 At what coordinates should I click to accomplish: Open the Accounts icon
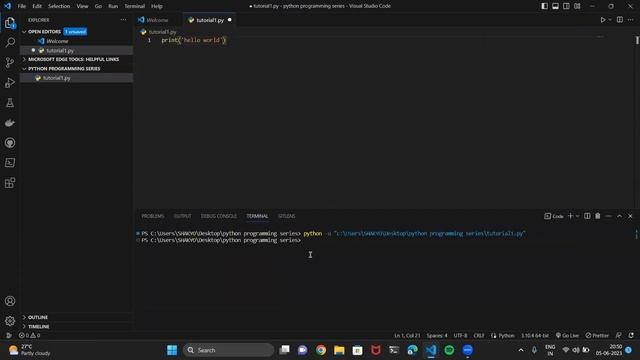10,301
